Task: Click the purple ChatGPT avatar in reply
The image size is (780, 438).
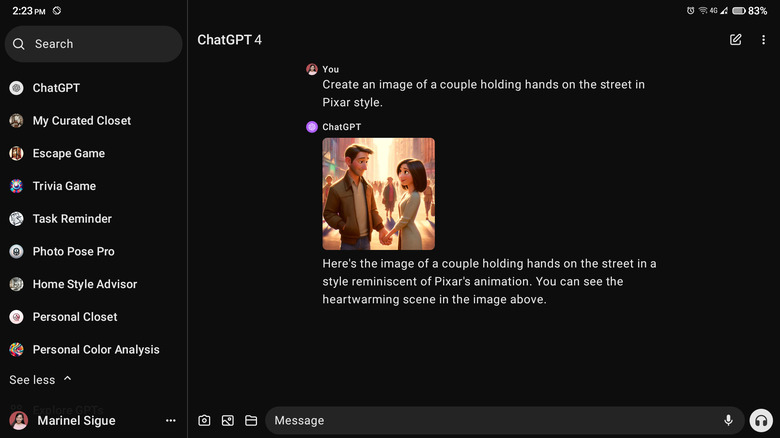Action: [x=312, y=127]
